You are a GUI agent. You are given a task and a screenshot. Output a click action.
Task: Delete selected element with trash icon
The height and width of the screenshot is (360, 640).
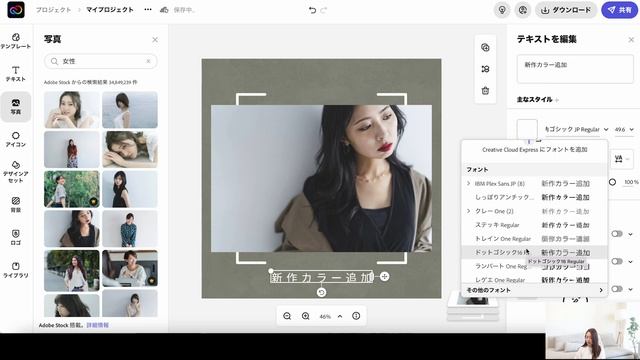point(485,91)
